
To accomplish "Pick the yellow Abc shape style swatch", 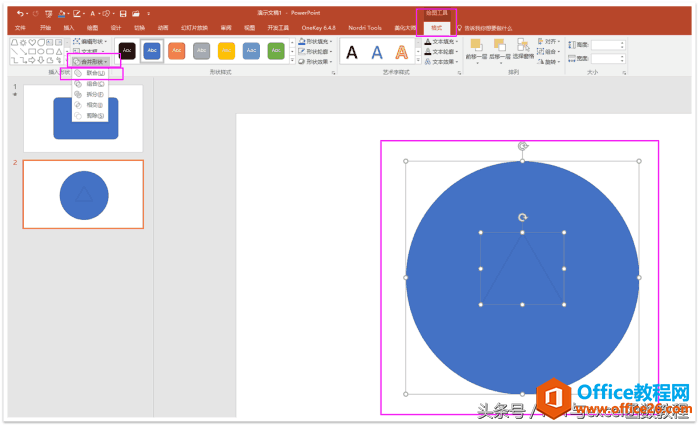I will pyautogui.click(x=226, y=51).
